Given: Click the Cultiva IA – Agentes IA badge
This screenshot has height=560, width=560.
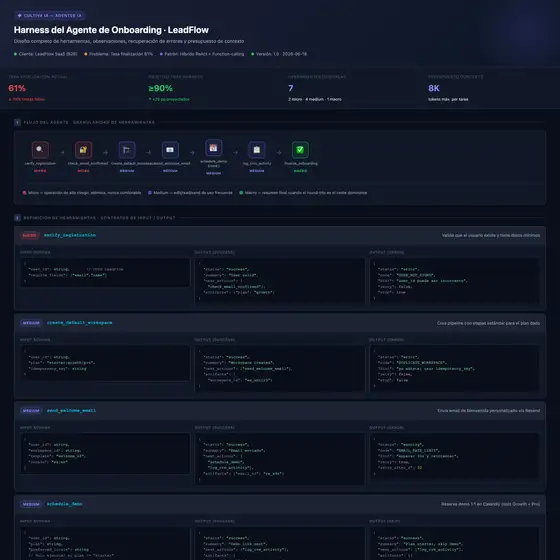Looking at the screenshot, I should pyautogui.click(x=50, y=15).
